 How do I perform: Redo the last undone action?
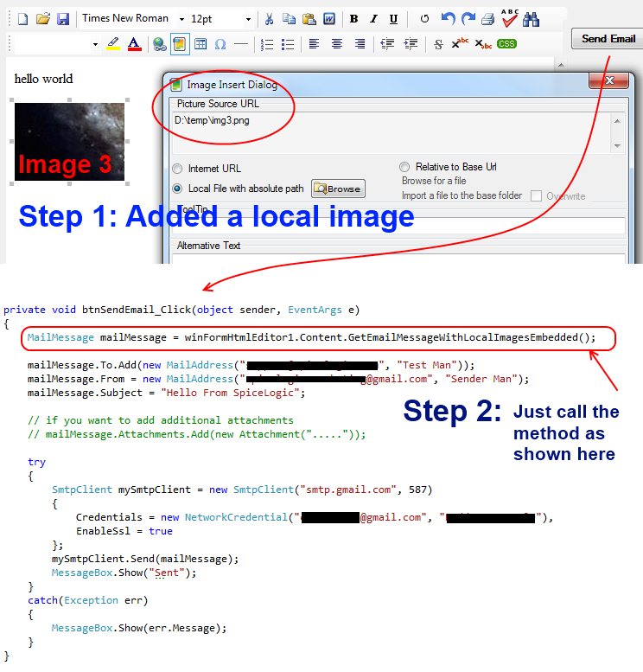(468, 19)
